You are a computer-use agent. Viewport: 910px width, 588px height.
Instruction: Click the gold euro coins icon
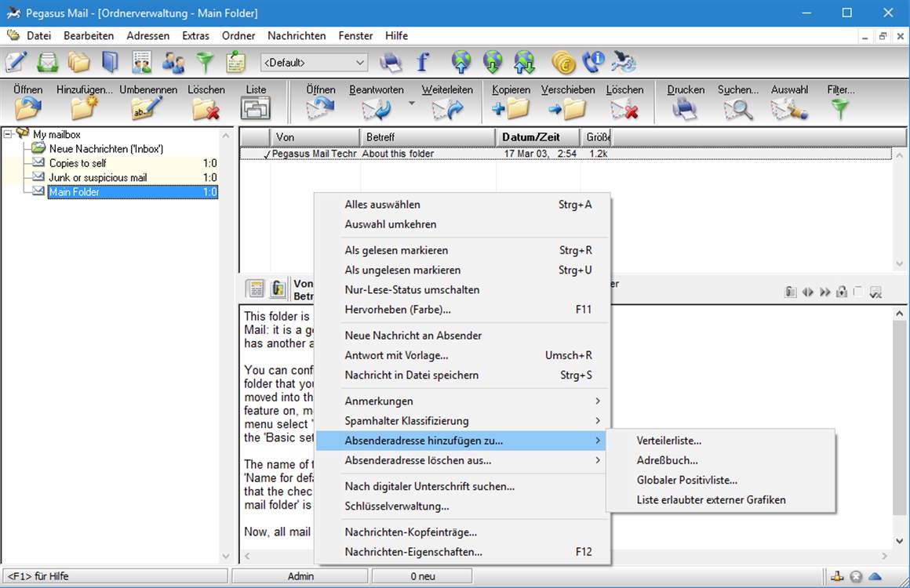563,62
